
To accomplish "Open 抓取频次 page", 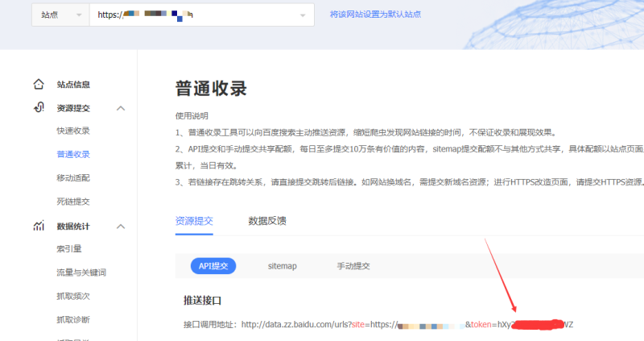I will click(x=73, y=296).
